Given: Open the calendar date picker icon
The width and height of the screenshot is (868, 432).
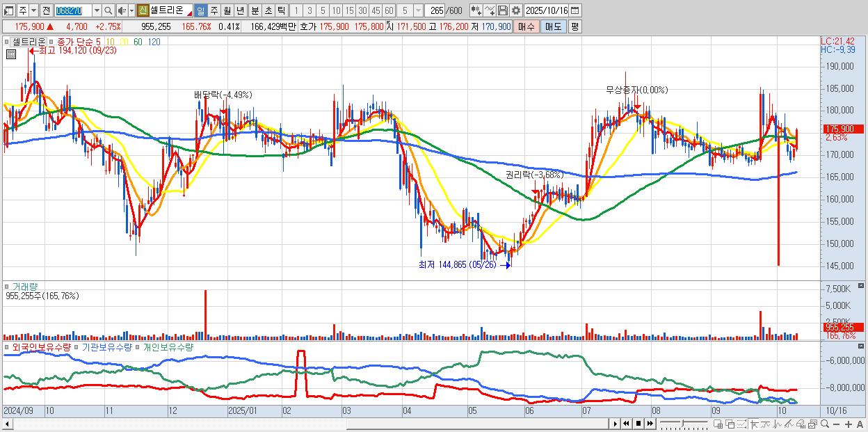Looking at the screenshot, I should click(x=574, y=10).
